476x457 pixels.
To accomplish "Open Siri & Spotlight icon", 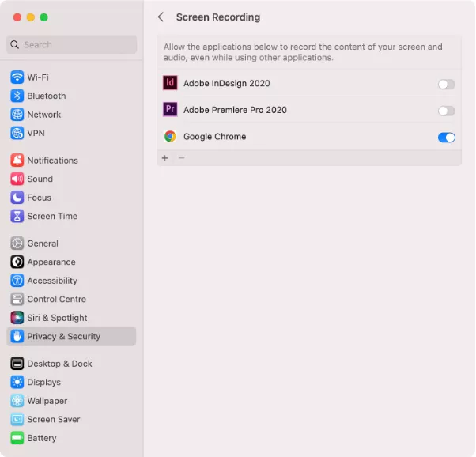I will (17, 317).
